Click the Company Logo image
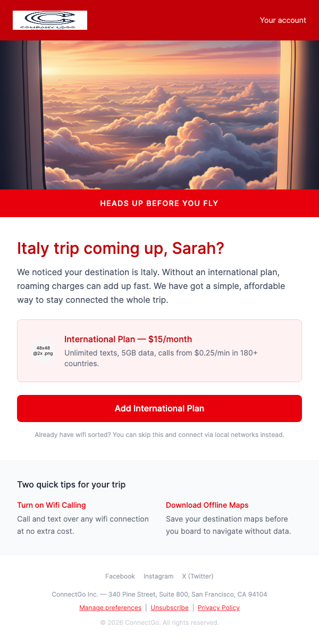Viewport: 319px width, 644px height. (x=49, y=20)
